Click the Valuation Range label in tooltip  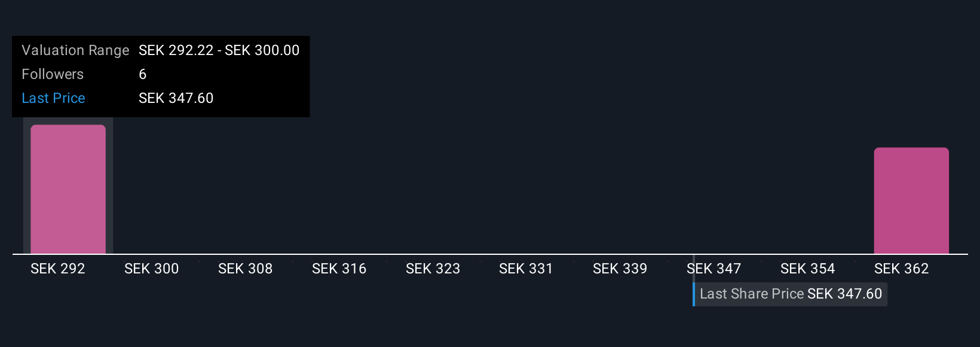pos(75,50)
